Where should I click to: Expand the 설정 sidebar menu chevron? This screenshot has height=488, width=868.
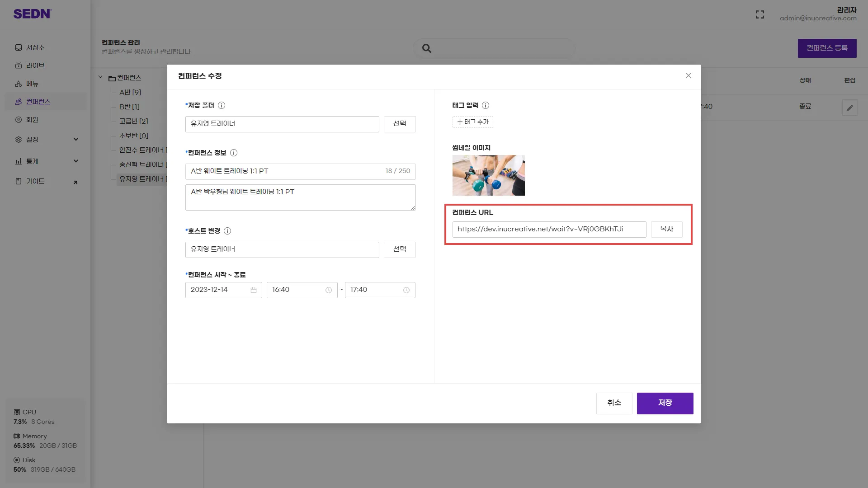[76, 140]
